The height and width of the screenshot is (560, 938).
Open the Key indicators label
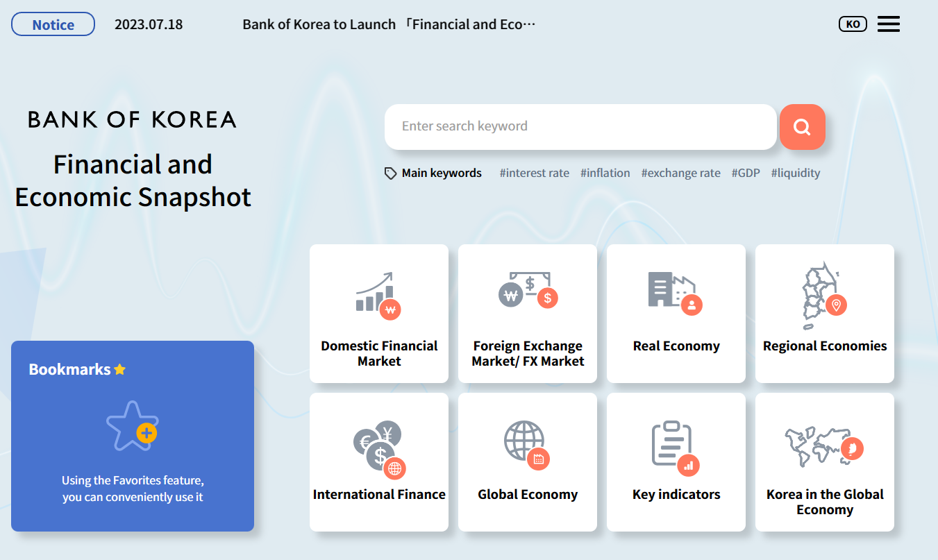pos(676,494)
